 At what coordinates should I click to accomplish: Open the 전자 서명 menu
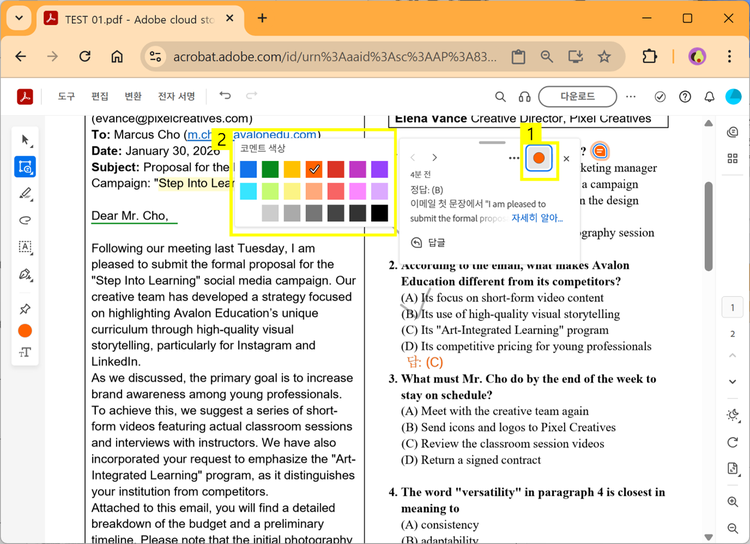(176, 97)
